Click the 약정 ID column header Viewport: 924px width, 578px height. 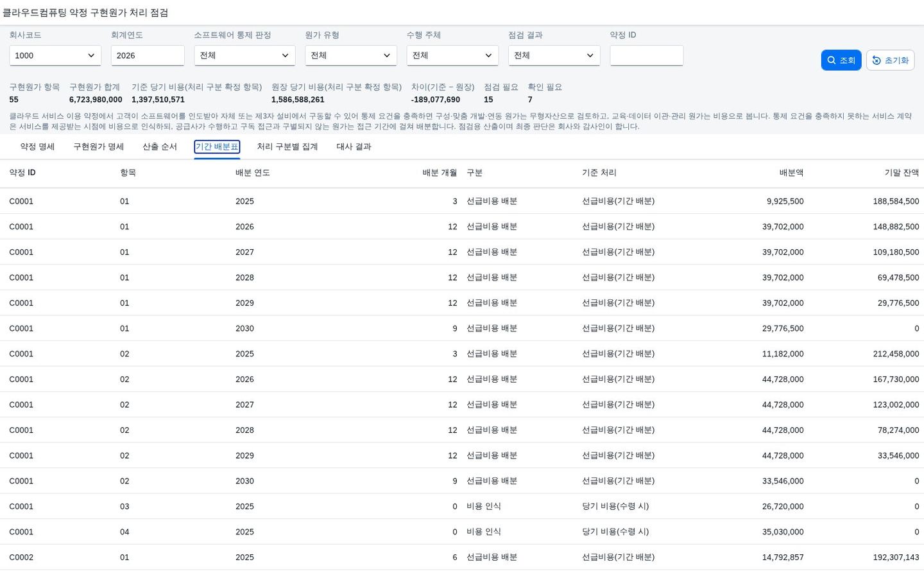[22, 173]
